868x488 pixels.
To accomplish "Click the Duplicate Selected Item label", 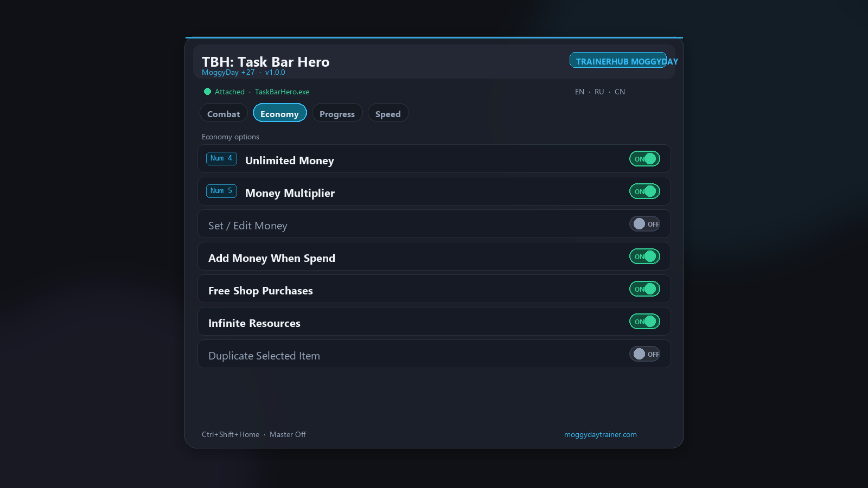I will pyautogui.click(x=264, y=356).
